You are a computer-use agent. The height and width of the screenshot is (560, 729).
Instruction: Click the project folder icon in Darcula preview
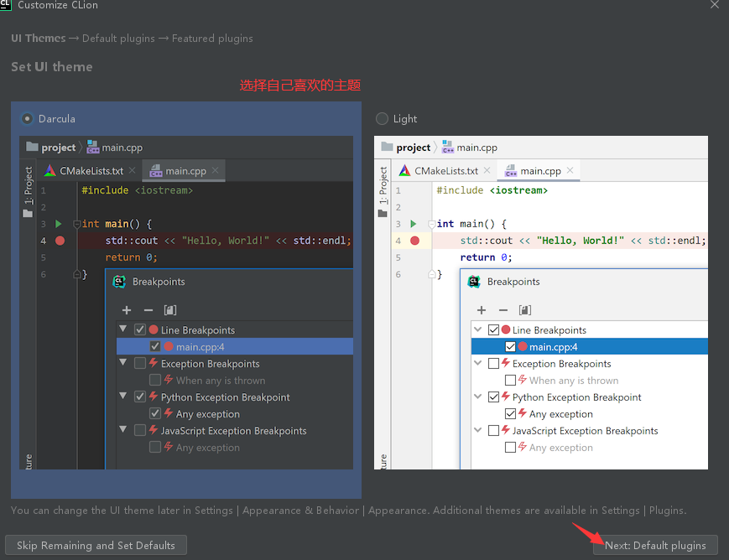click(32, 148)
